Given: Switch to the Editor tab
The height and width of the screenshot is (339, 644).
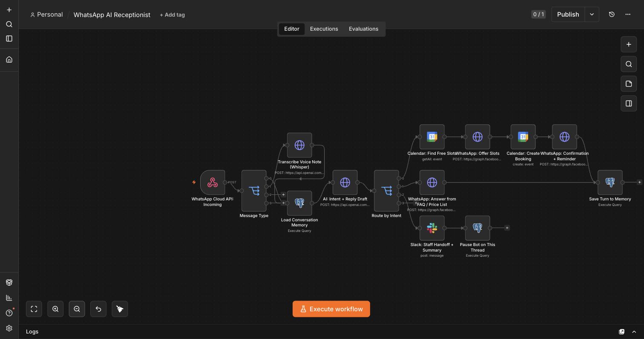Looking at the screenshot, I should point(292,29).
